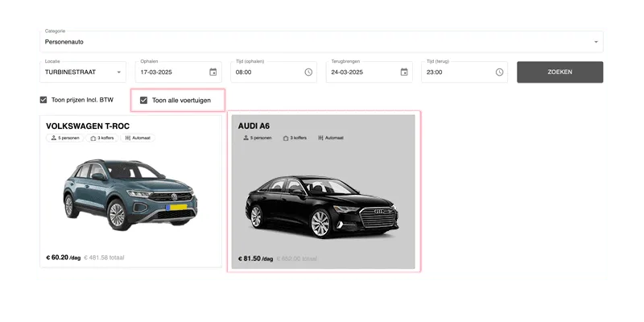Click the Terugbrengen date field 24-03-2025
This screenshot has height=322, width=644.
369,72
